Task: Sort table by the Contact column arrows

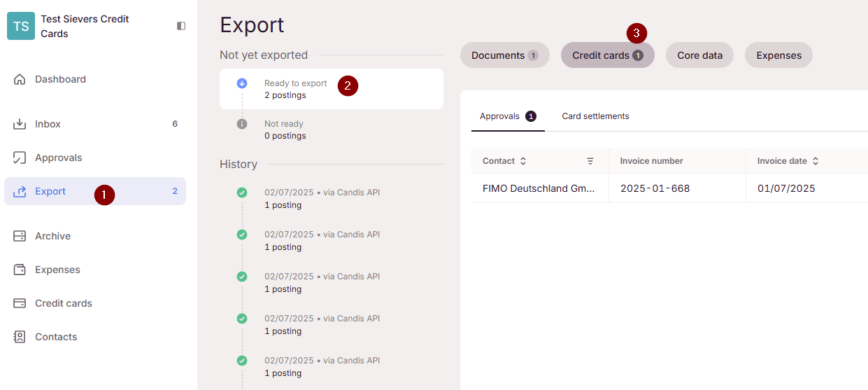Action: pyautogui.click(x=523, y=161)
